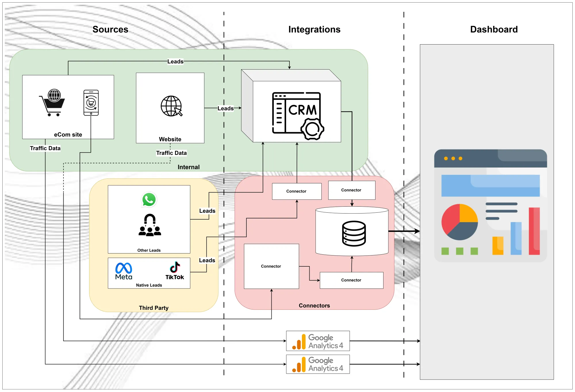Click the lead magnet people icon

pyautogui.click(x=150, y=225)
